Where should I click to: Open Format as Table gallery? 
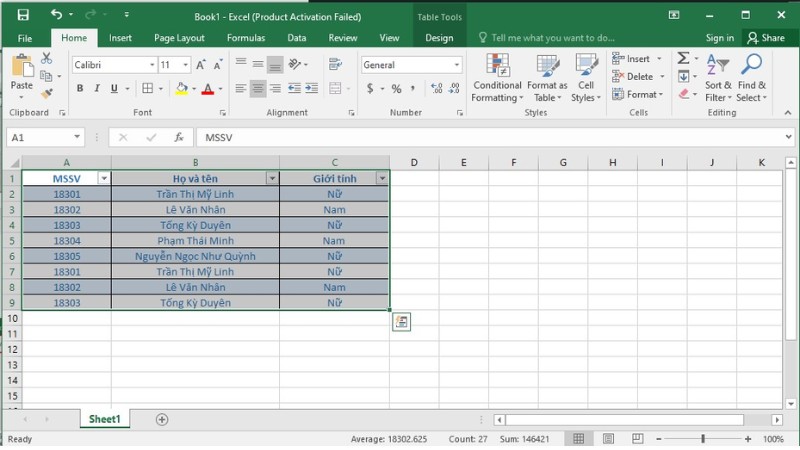coord(547,78)
